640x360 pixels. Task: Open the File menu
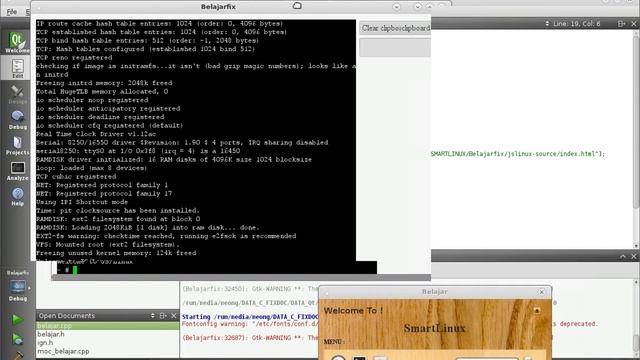12,12
